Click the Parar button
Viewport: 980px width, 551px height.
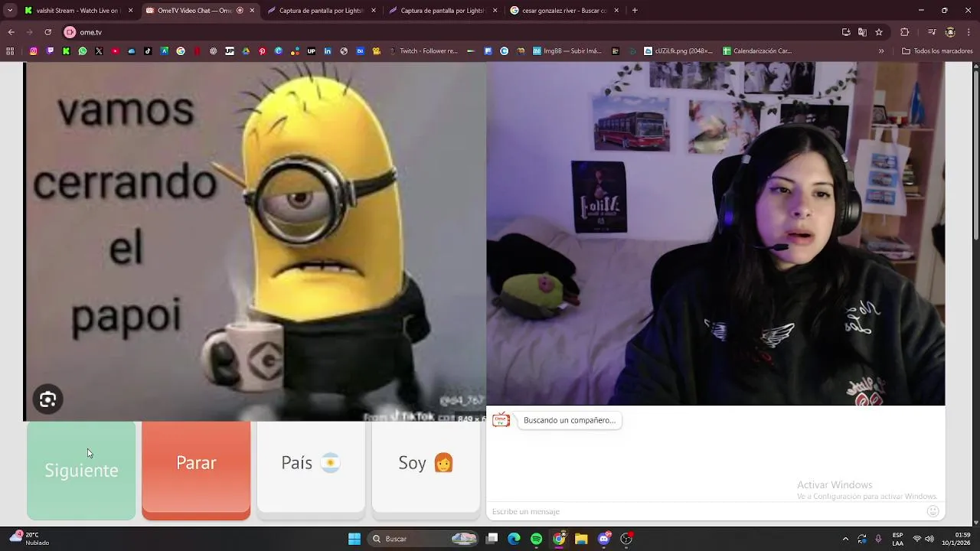tap(196, 470)
